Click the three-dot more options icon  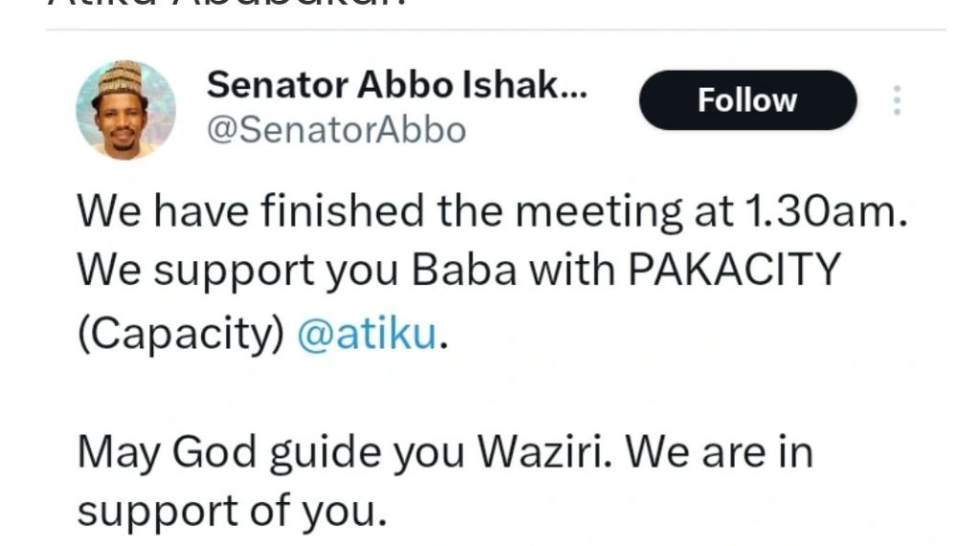coord(897,100)
